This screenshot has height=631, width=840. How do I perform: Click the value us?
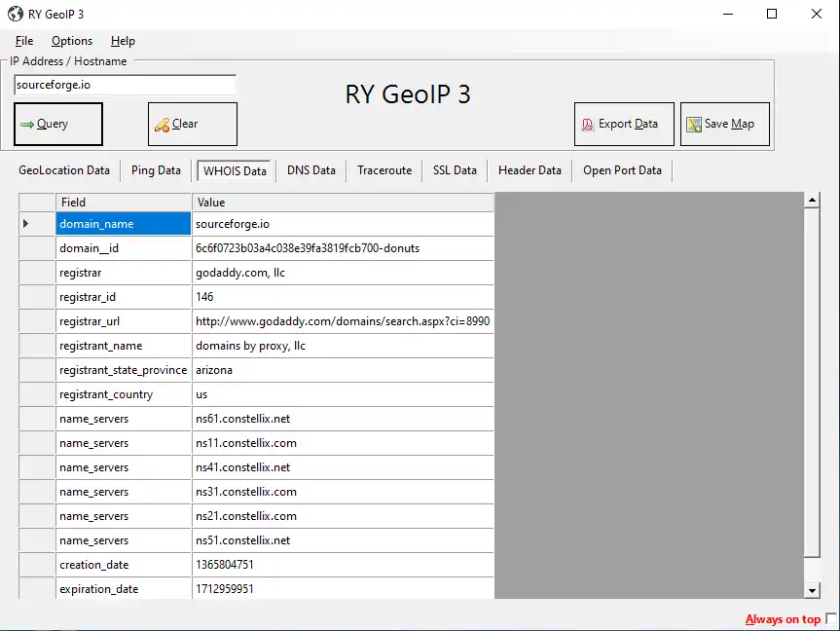pyautogui.click(x=343, y=394)
